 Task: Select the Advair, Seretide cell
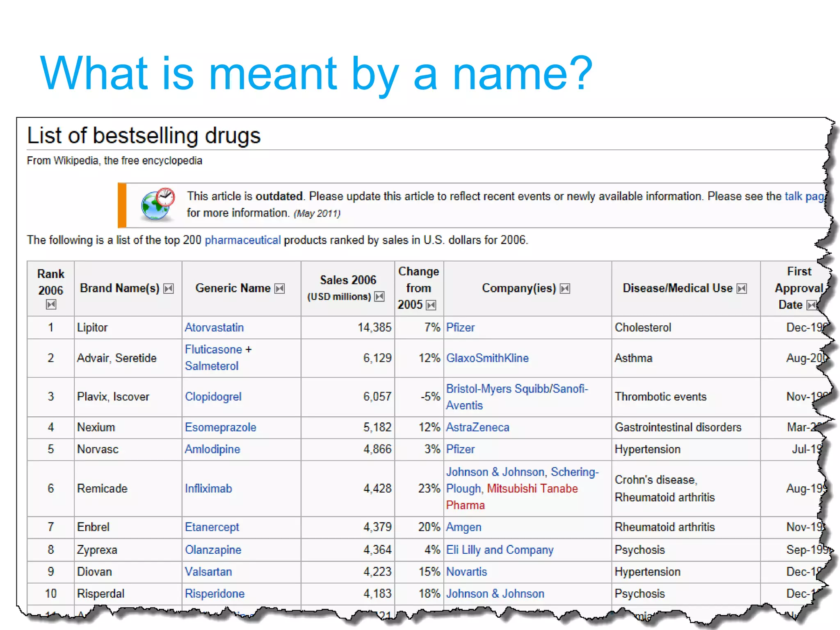click(128, 358)
